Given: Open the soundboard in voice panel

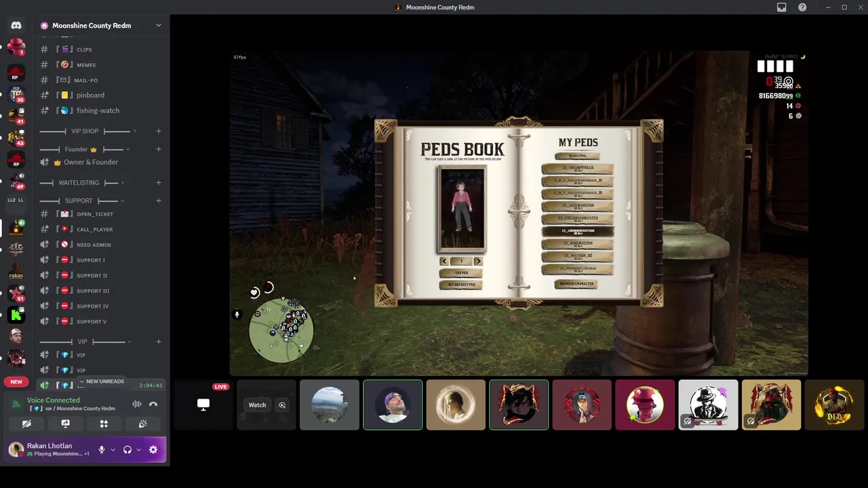Looking at the screenshot, I should [x=142, y=424].
